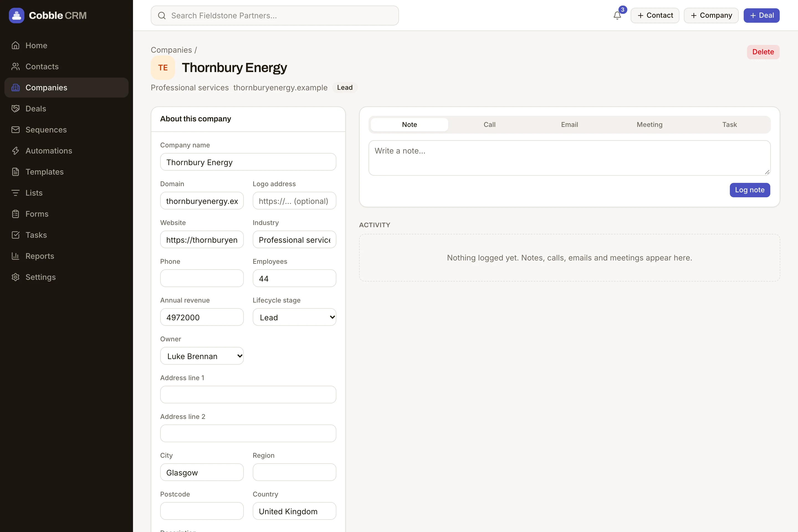Click the TE company avatar

click(163, 68)
